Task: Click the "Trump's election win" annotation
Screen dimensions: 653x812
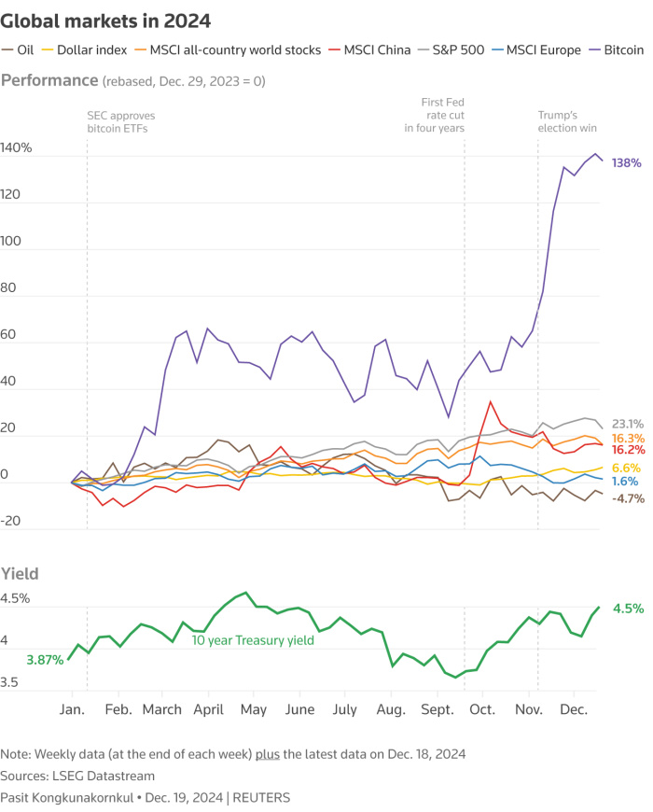Action: coord(566,121)
